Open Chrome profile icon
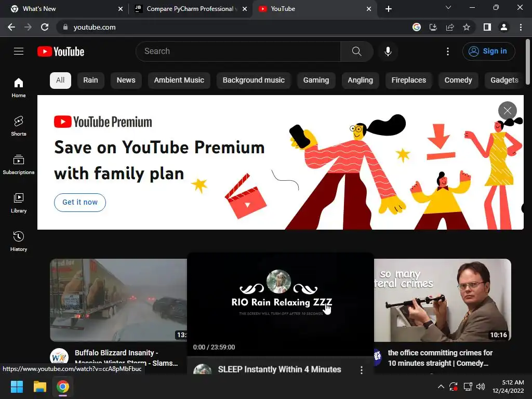This screenshot has height=399, width=532. pos(504,27)
